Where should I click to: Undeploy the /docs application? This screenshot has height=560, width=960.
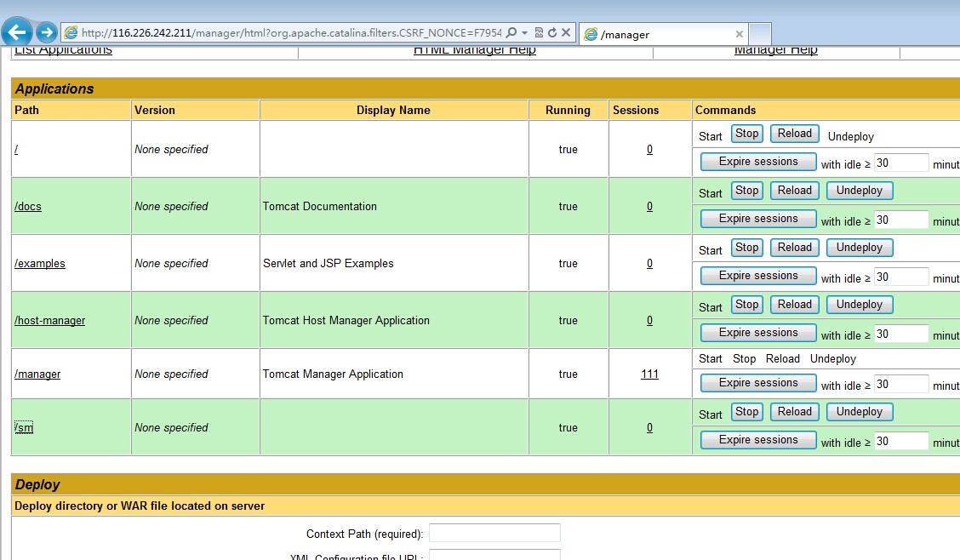pyautogui.click(x=860, y=191)
